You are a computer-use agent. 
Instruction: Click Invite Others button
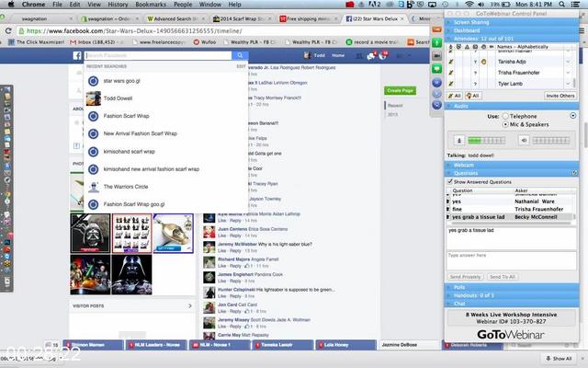click(x=560, y=96)
